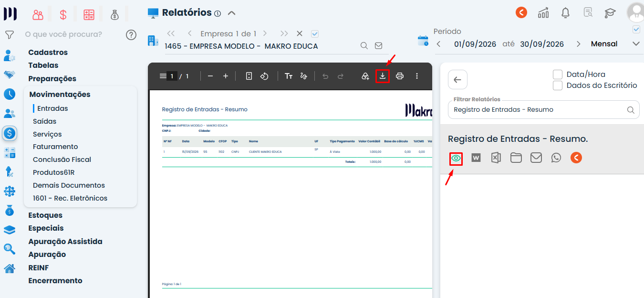Toggle the Dados do Escritório checkbox
644x298 pixels.
click(x=557, y=85)
